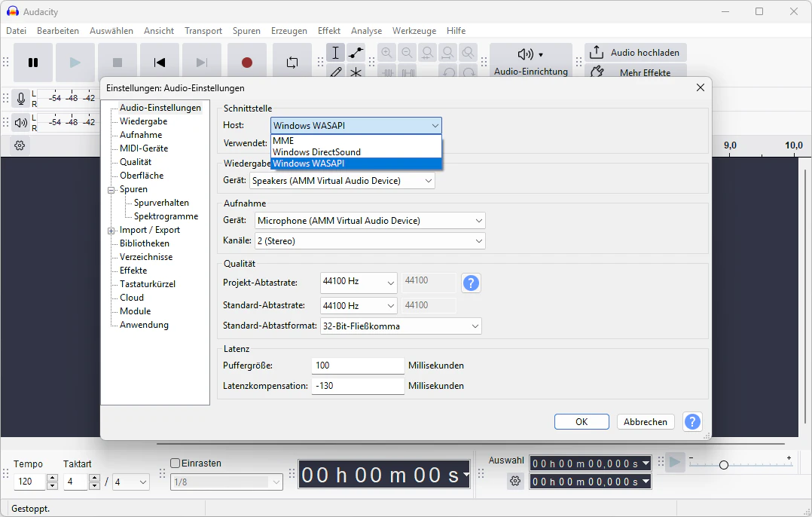Select MME in the Host list
This screenshot has height=517, width=812.
click(356, 140)
